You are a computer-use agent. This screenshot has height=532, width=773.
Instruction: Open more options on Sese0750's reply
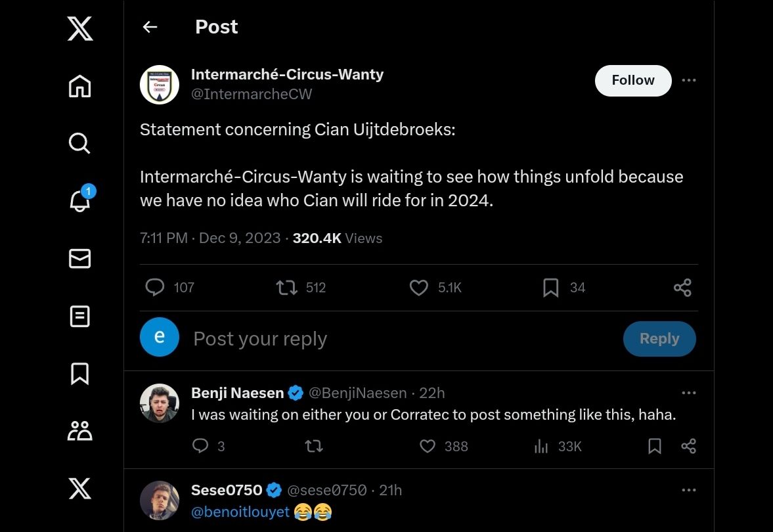tap(688, 490)
